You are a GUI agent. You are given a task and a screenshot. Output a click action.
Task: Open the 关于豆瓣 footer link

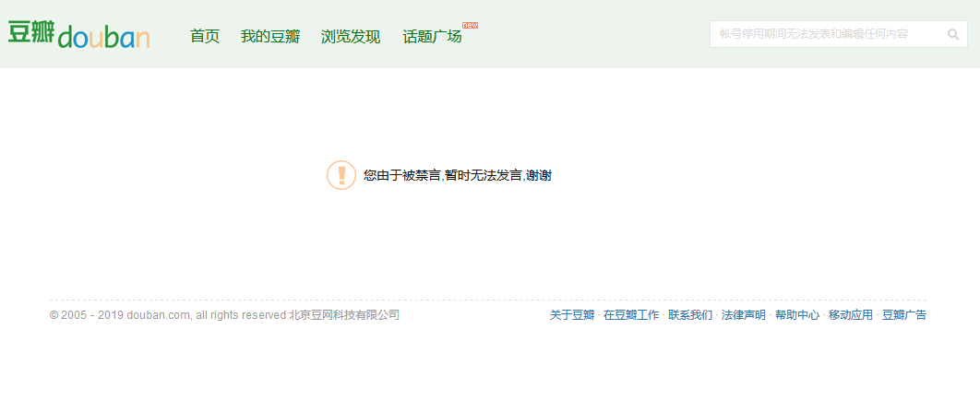572,315
